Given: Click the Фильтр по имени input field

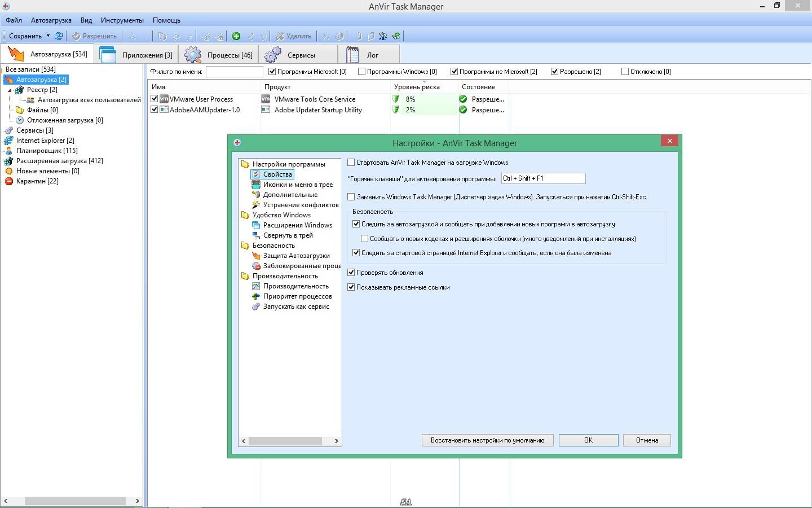Looking at the screenshot, I should (x=235, y=72).
